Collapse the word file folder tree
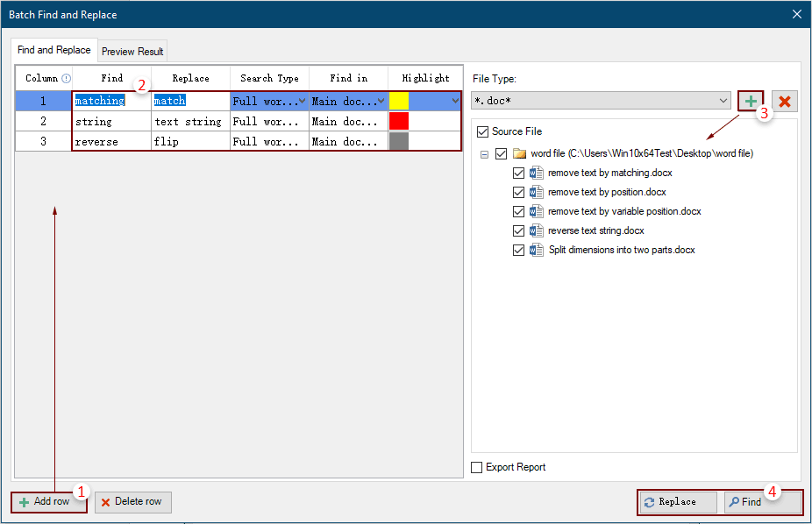The image size is (812, 524). 483,154
